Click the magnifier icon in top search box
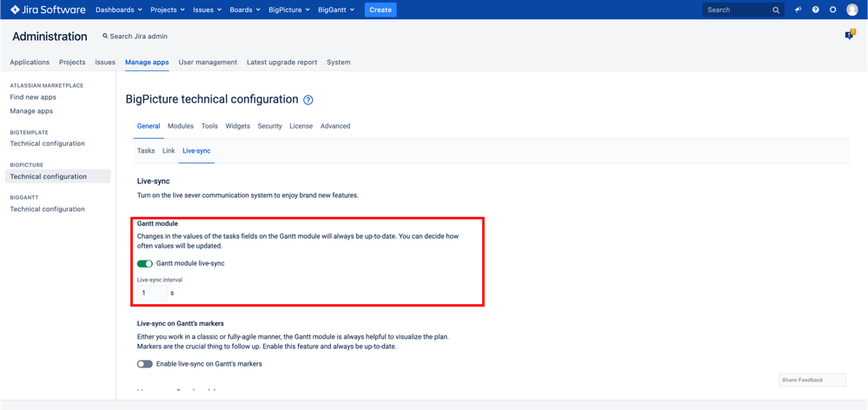This screenshot has width=868, height=410. 776,10
